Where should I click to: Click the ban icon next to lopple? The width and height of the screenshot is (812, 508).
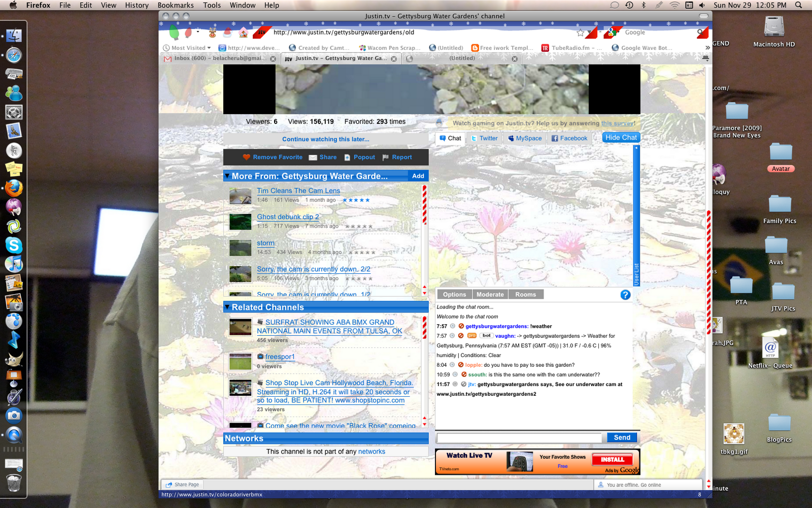pos(461,365)
